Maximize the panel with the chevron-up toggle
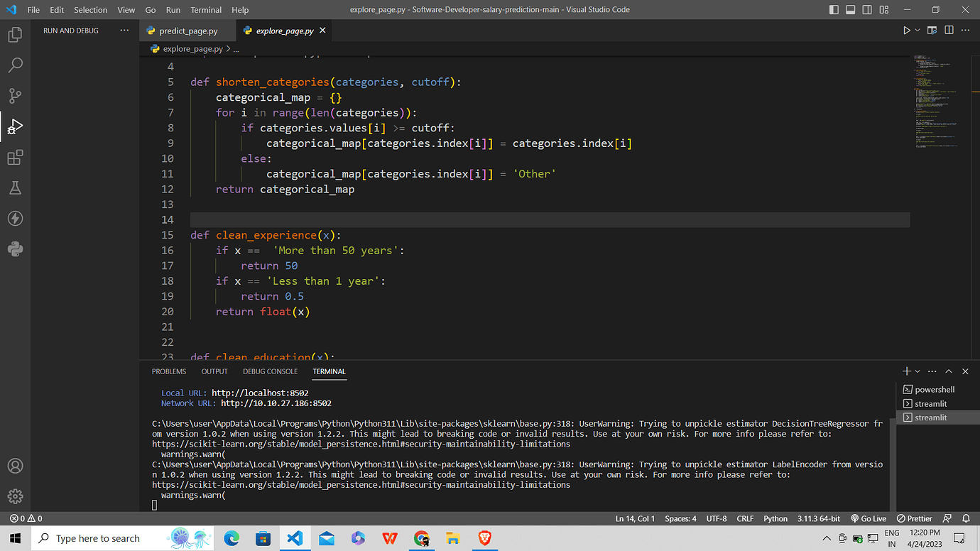This screenshot has width=980, height=551. (948, 371)
